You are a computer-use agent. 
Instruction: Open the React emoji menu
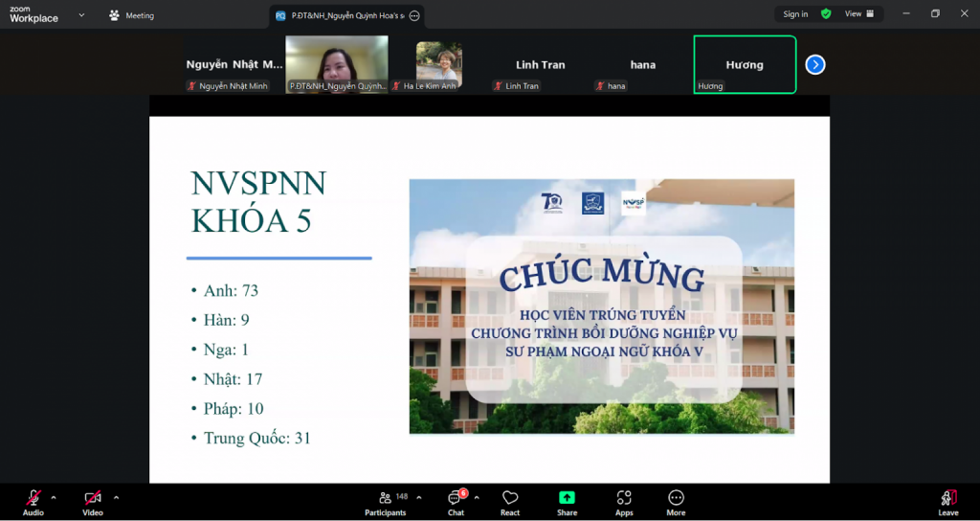tap(510, 501)
